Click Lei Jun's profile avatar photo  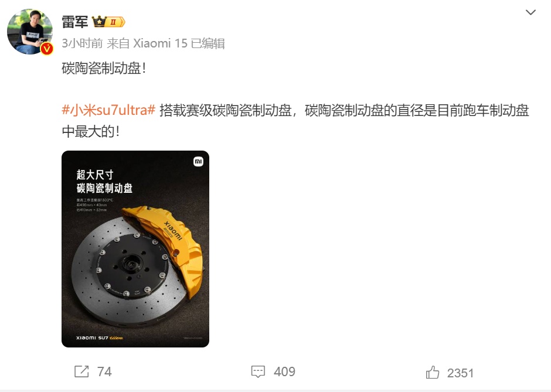30,32
